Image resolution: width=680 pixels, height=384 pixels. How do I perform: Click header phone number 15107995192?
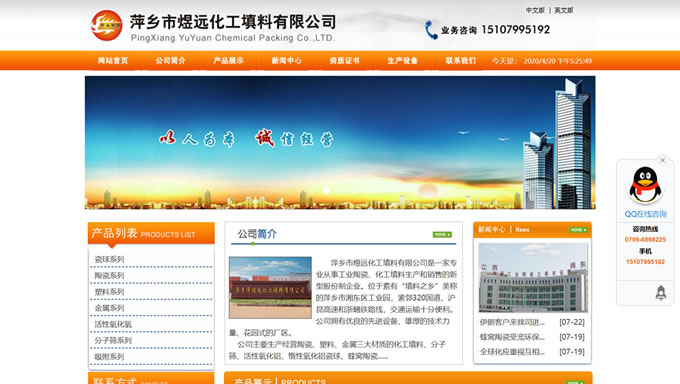tap(516, 30)
